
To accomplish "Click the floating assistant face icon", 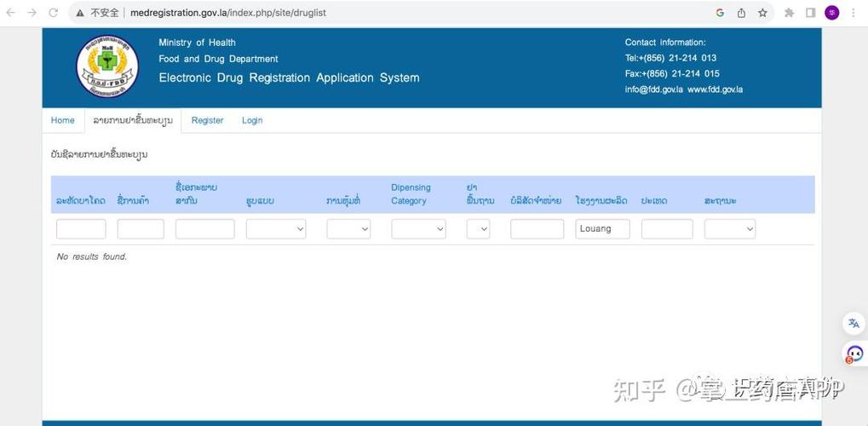I will coord(854,354).
